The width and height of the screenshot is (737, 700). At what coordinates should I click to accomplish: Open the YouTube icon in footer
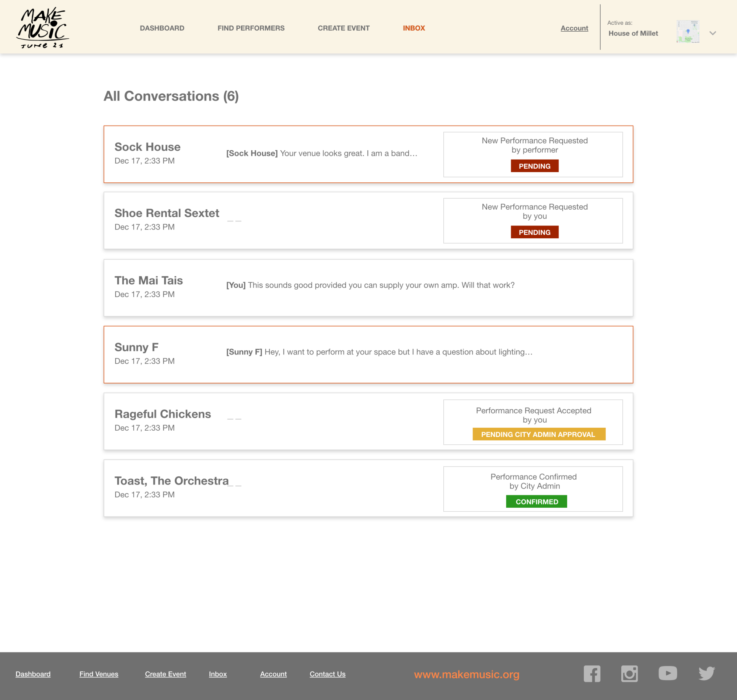click(x=668, y=673)
